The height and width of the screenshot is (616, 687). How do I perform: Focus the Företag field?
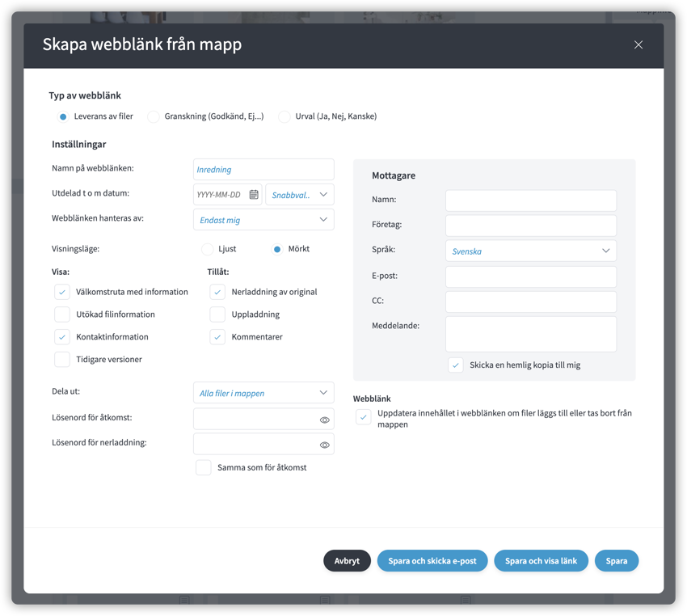531,226
